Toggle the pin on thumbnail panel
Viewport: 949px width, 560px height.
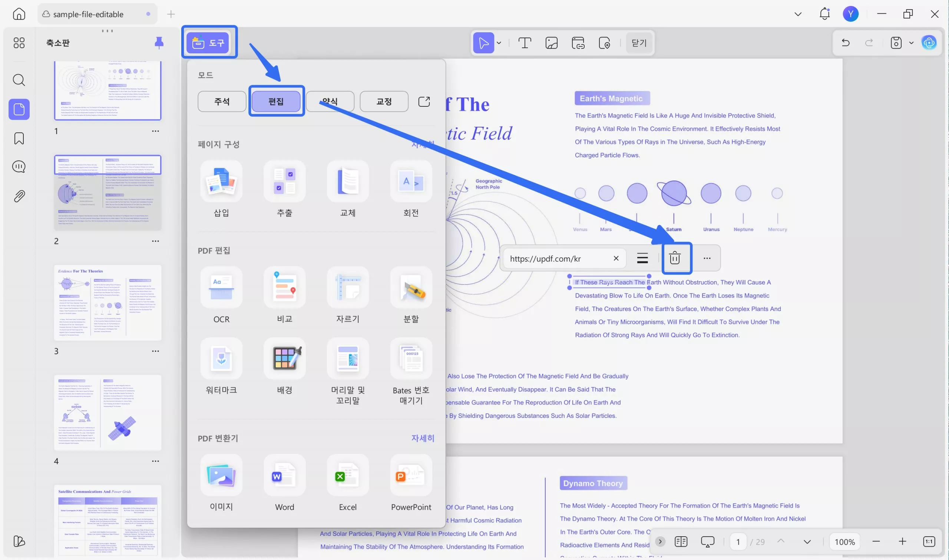tap(159, 43)
